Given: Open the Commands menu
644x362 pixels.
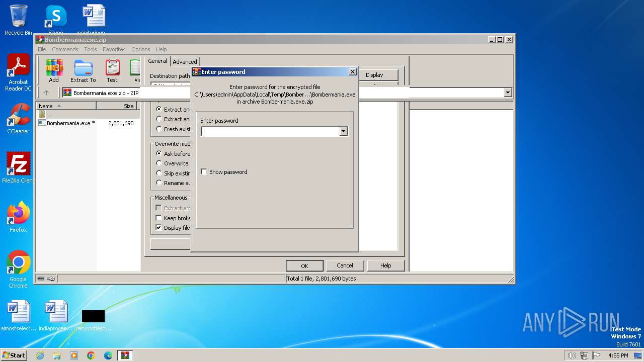Looking at the screenshot, I should (65, 49).
